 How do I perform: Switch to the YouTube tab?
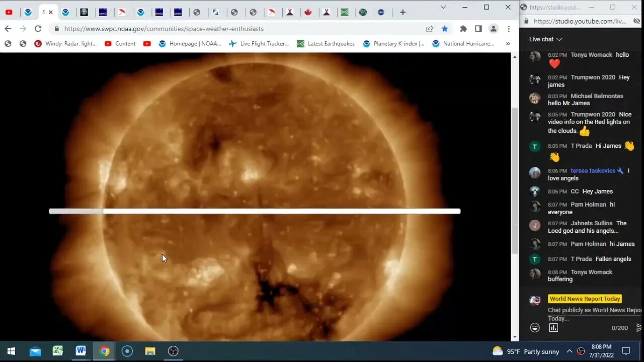click(x=9, y=12)
